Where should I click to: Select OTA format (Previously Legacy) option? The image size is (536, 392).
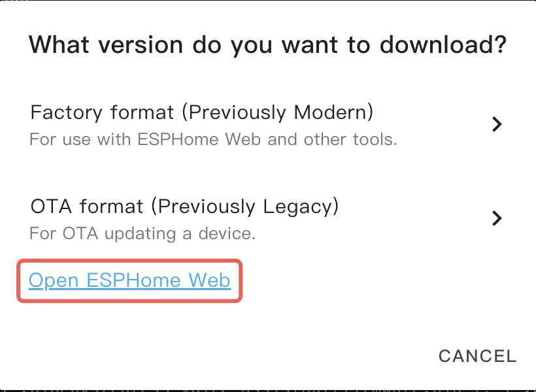pyautogui.click(x=184, y=206)
